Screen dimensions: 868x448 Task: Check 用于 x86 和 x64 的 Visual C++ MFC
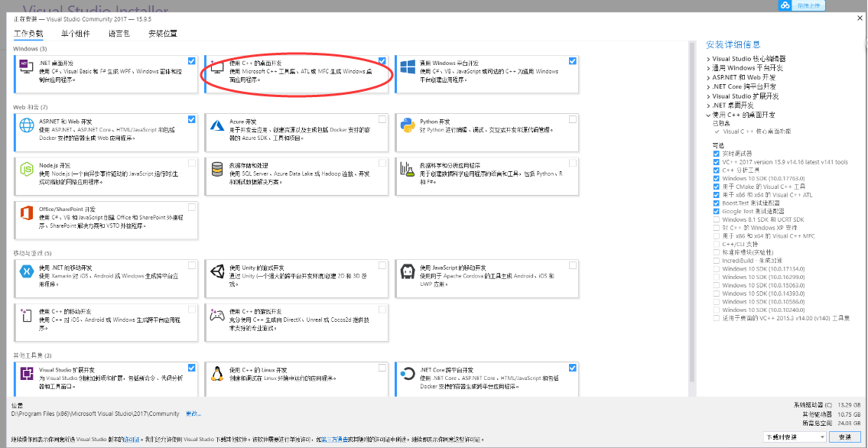tap(717, 235)
